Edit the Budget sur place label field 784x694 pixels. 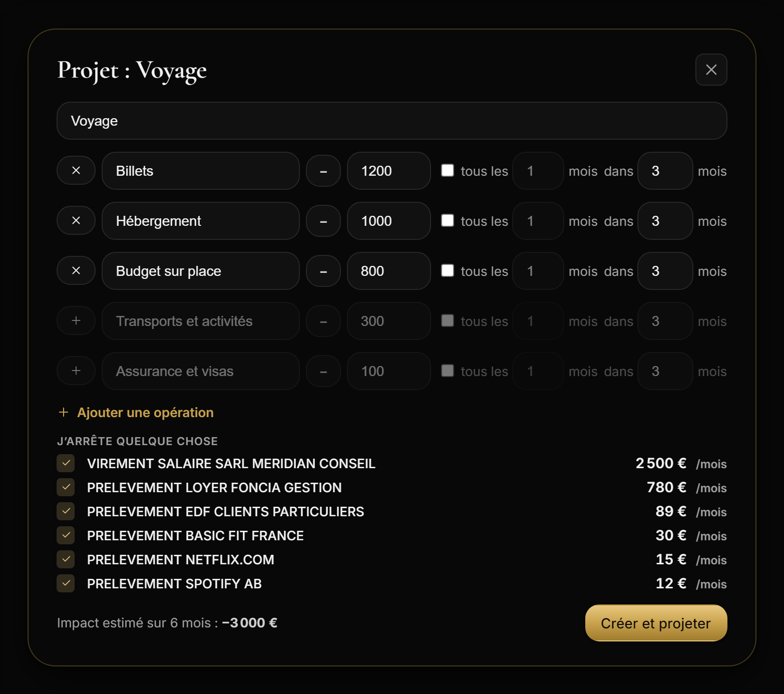tap(201, 271)
